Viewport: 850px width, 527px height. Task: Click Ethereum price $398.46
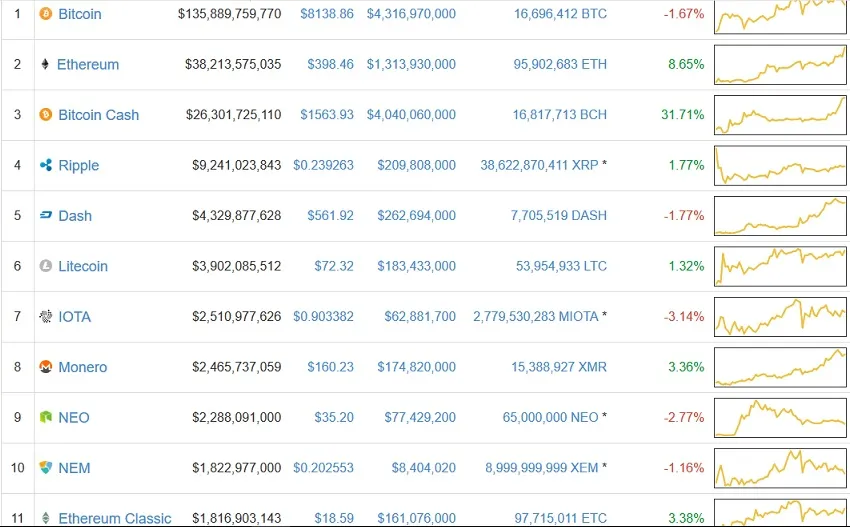(x=330, y=64)
